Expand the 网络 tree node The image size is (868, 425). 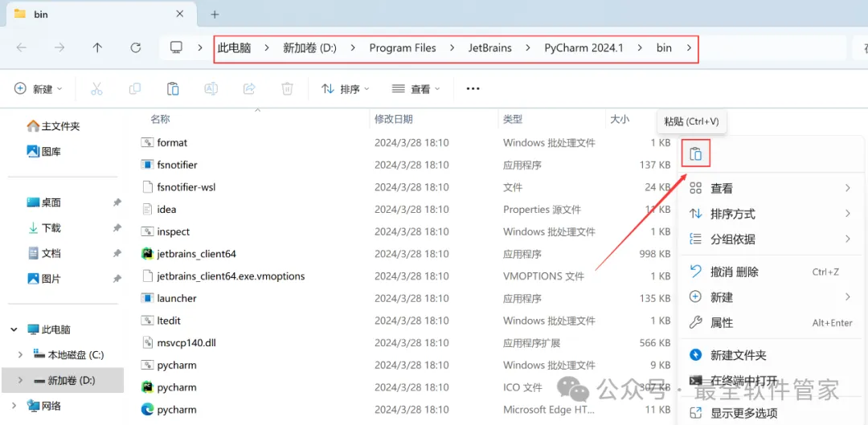click(14, 407)
